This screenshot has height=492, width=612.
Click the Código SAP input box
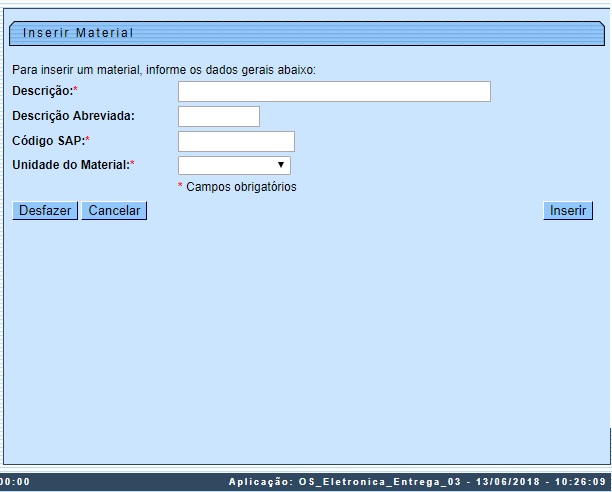pyautogui.click(x=236, y=141)
